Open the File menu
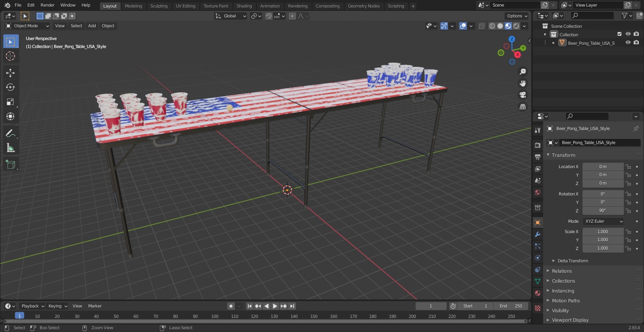 click(18, 5)
